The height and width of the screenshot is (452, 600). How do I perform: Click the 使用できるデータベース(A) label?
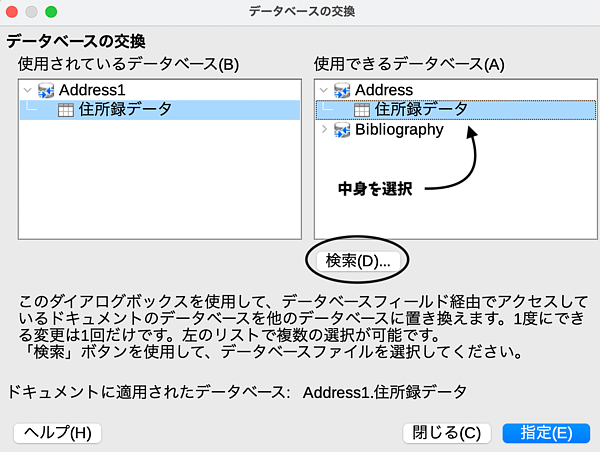coord(409,64)
